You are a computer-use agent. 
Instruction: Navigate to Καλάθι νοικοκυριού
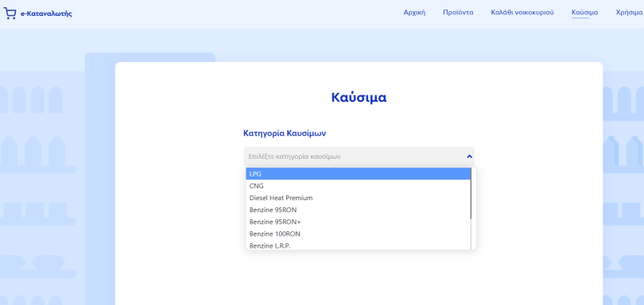pyautogui.click(x=522, y=13)
